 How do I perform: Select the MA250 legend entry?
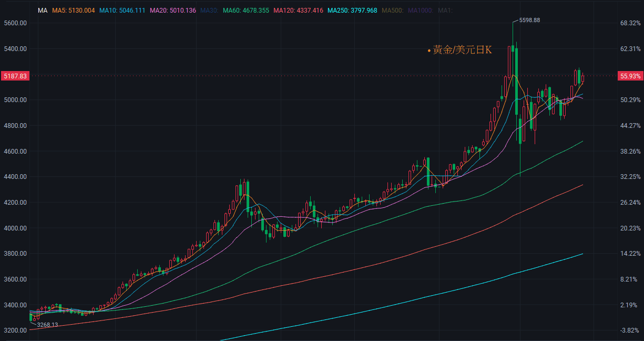tap(352, 11)
